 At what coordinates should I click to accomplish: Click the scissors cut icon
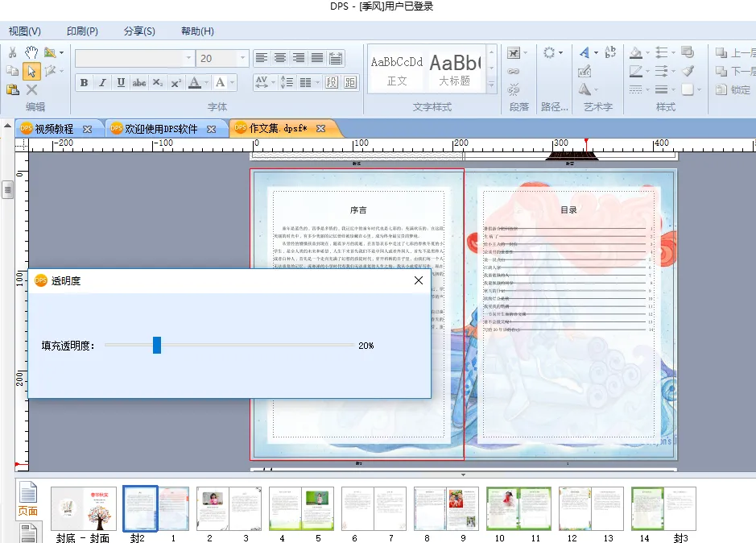point(12,52)
